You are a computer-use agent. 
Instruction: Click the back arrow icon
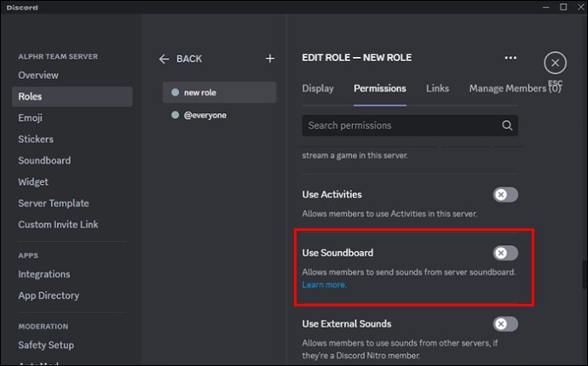point(164,59)
